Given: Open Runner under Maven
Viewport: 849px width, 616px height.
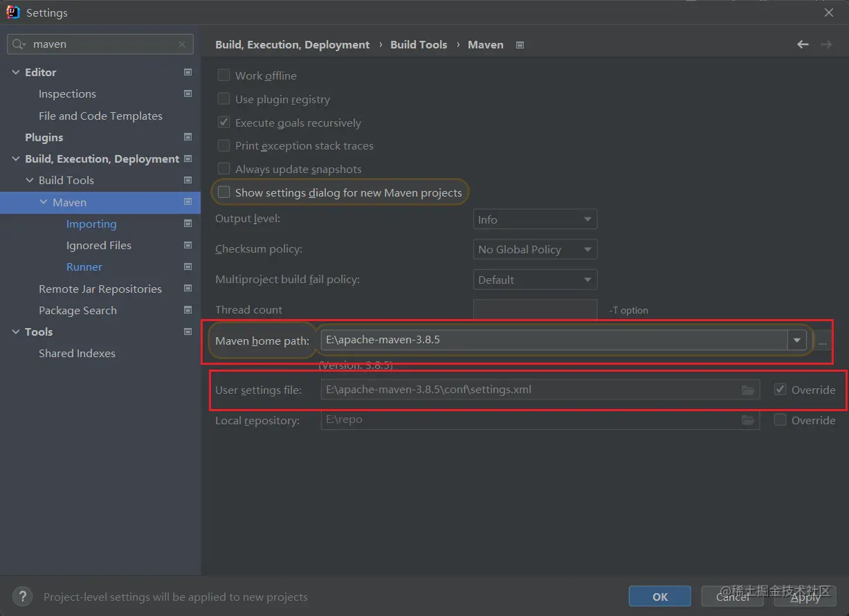Looking at the screenshot, I should click(84, 266).
